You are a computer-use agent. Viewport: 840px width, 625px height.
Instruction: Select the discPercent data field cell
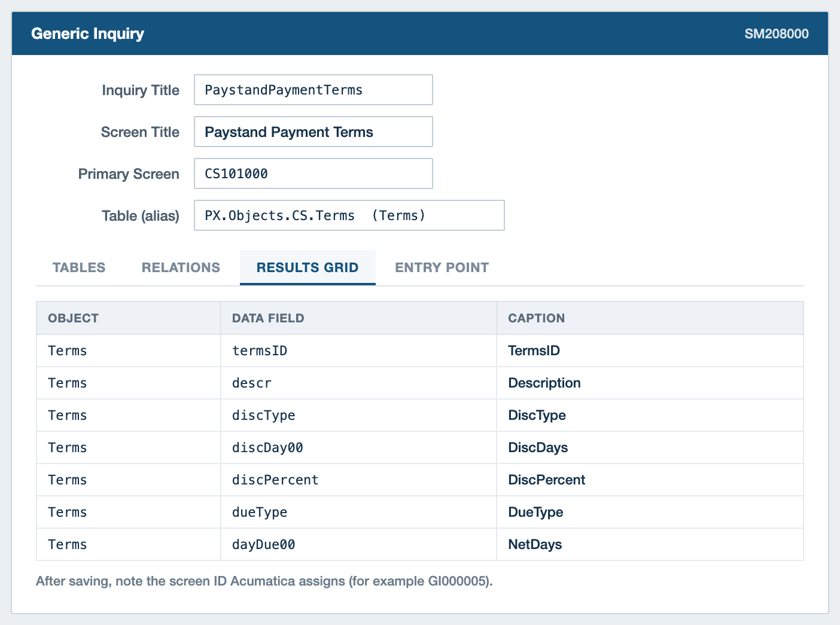tap(358, 480)
